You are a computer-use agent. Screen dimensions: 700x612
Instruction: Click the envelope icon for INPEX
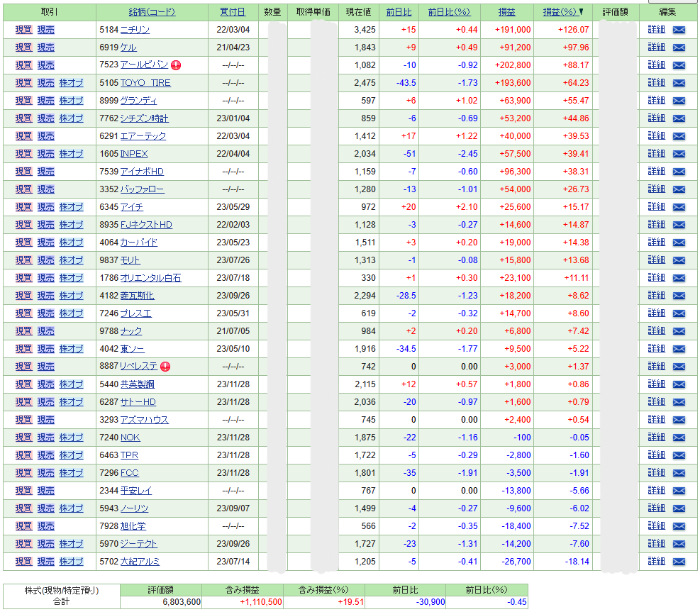point(679,154)
